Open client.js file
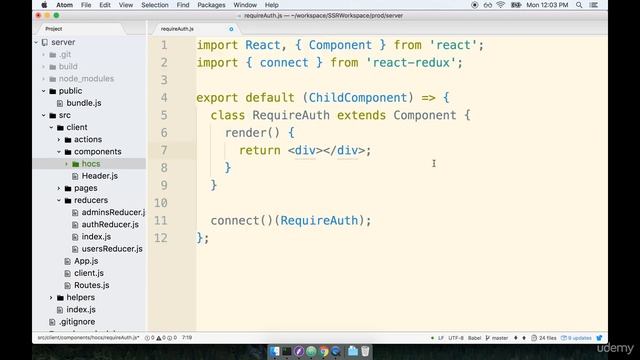The width and height of the screenshot is (640, 360). pyautogui.click(x=89, y=273)
